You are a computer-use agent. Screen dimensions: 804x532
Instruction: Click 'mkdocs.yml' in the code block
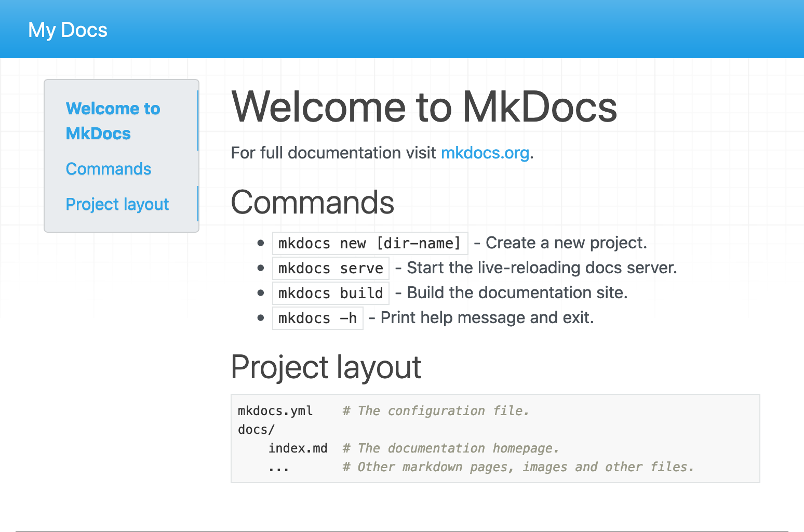(x=275, y=411)
